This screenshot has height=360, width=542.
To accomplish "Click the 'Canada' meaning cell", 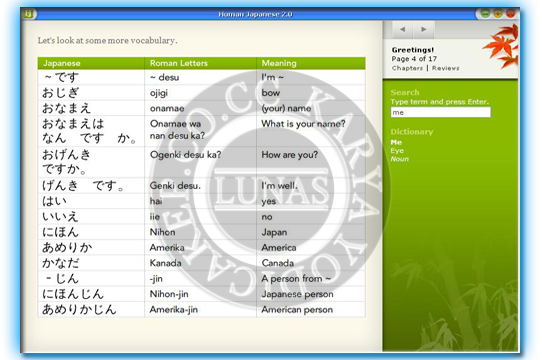I will (x=311, y=263).
